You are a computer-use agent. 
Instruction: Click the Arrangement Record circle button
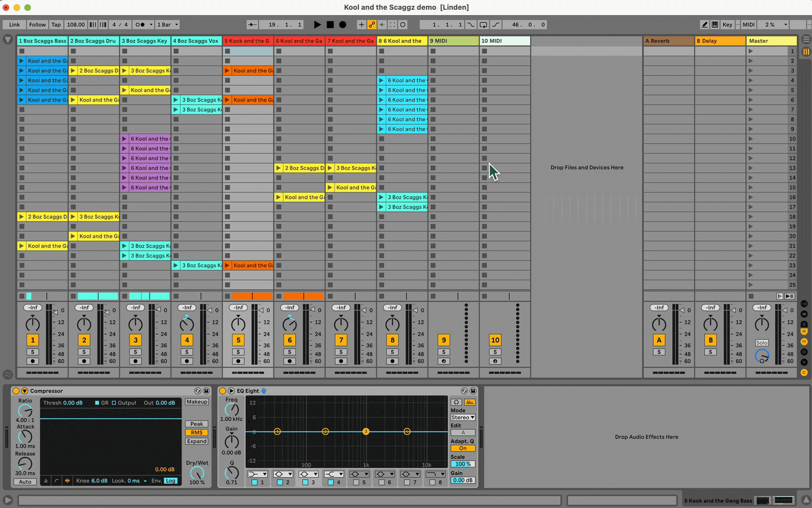[x=343, y=25]
